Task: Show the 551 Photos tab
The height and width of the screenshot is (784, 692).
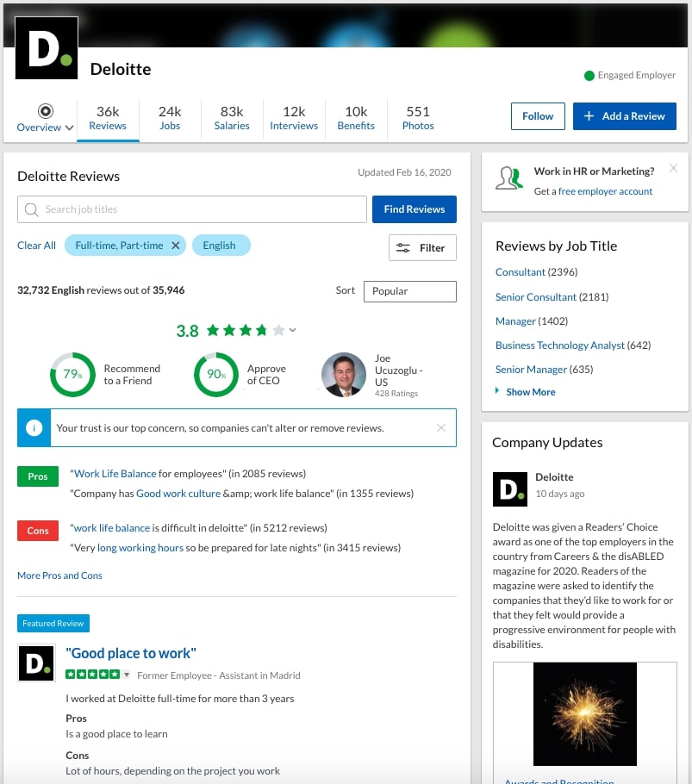Action: coord(417,119)
